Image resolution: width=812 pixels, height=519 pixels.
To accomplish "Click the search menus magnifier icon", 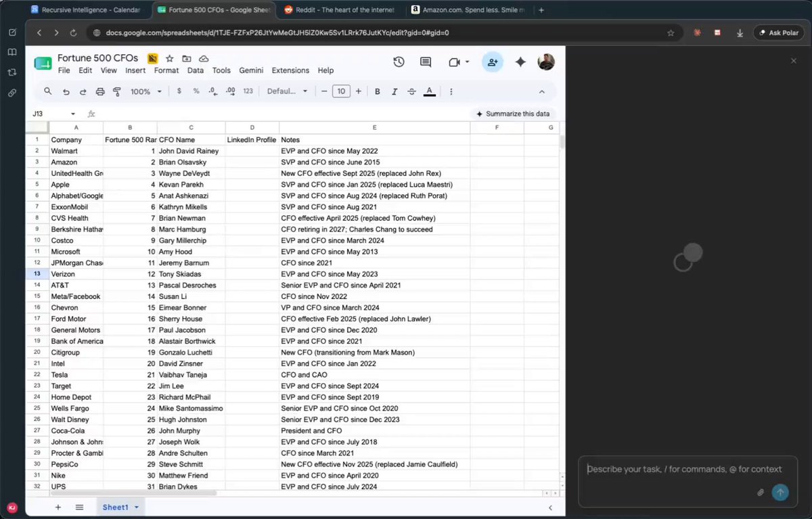I will pyautogui.click(x=47, y=91).
